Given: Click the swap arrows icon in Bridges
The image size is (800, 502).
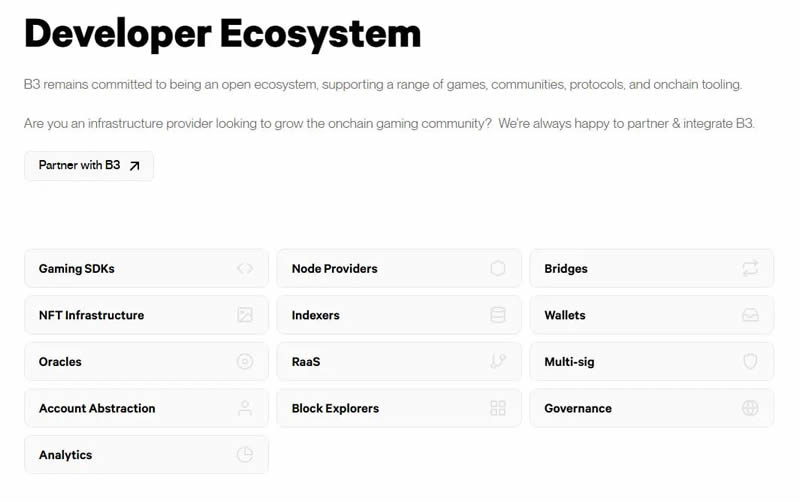Looking at the screenshot, I should coord(751,269).
